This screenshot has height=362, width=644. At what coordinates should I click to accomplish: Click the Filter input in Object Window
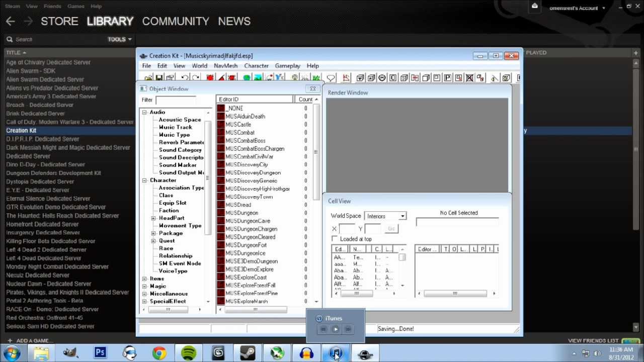(176, 100)
